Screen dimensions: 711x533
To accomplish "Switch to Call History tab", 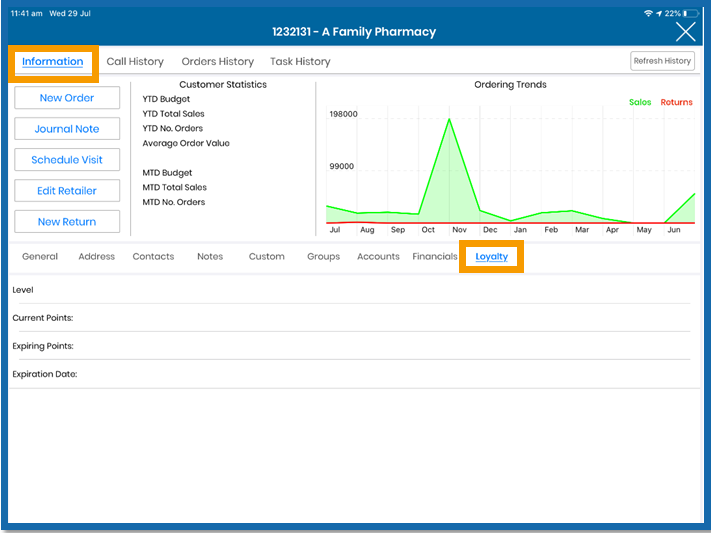I will tap(135, 62).
